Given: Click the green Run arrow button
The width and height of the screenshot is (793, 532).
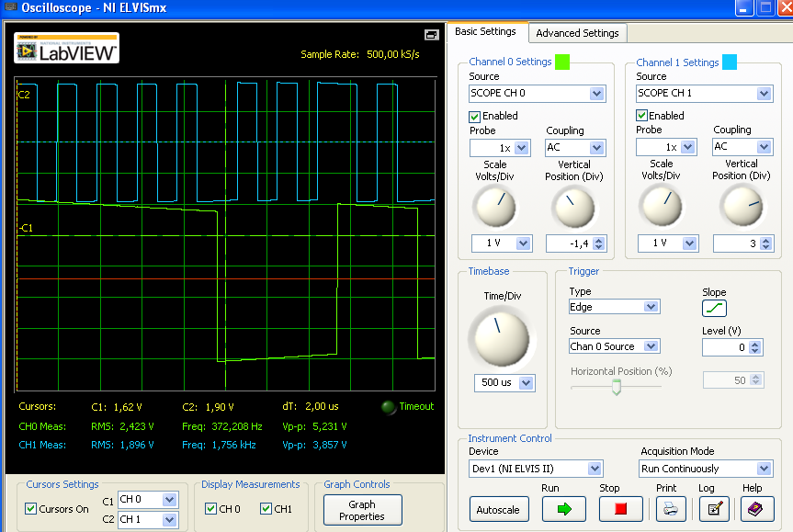Looking at the screenshot, I should coord(564,509).
